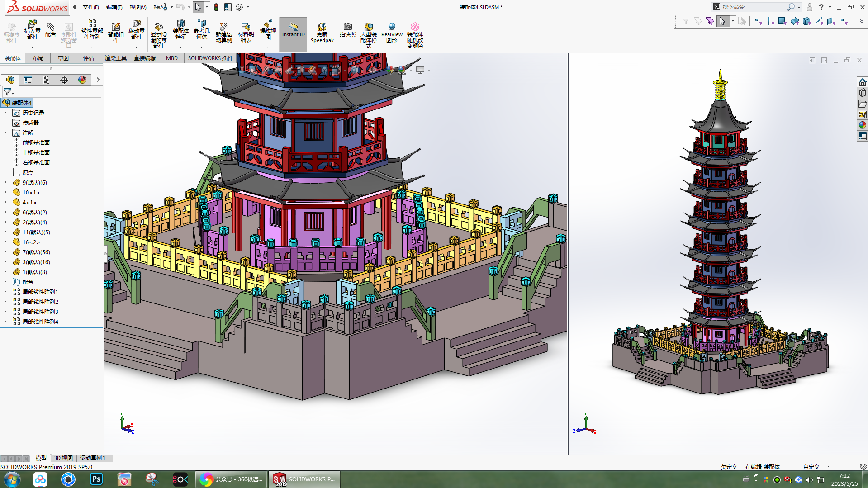The image size is (868, 488).
Task: Toggle the select arrow tool in filter toolbar
Action: point(722,21)
